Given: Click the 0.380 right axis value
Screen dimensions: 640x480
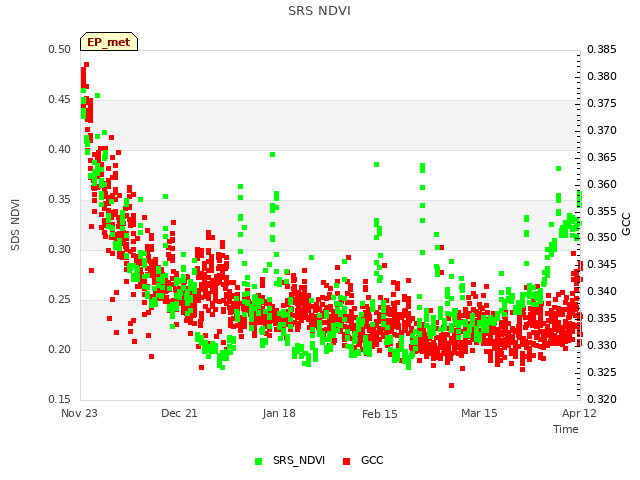Looking at the screenshot, I should [602, 76].
